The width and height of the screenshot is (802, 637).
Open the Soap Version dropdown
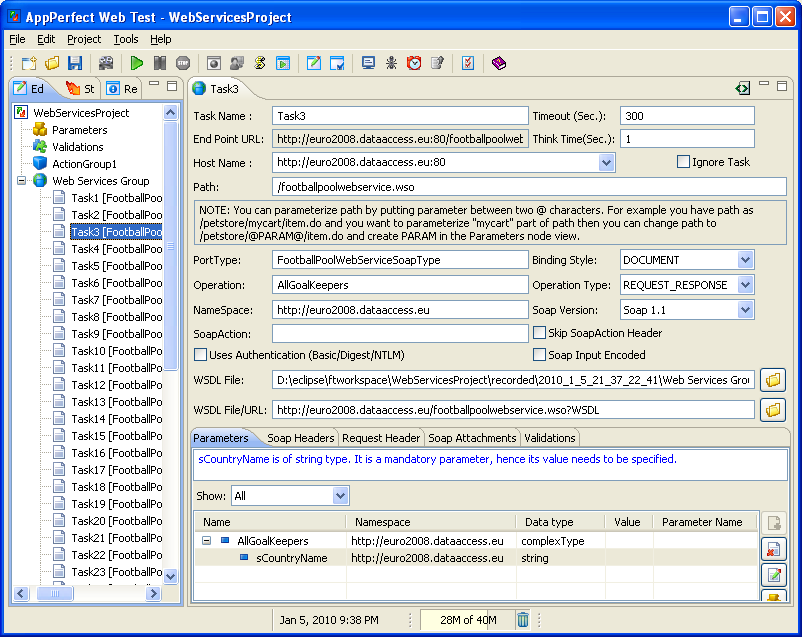(x=745, y=310)
